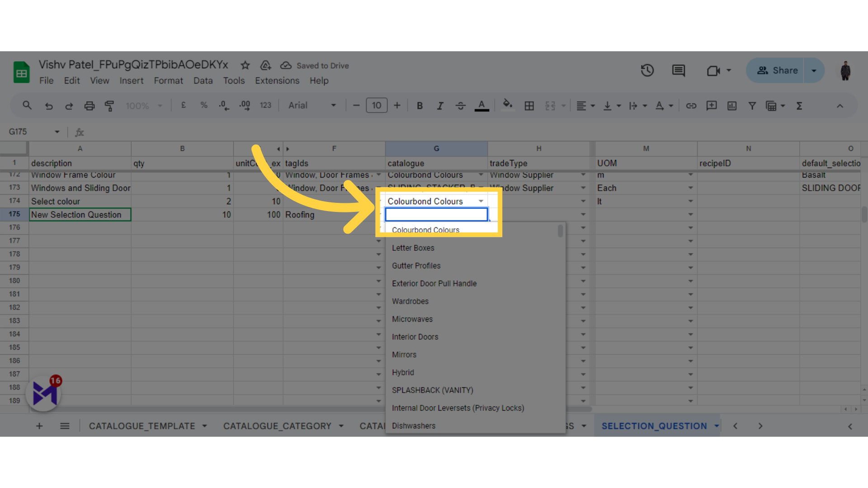Click the font size field
The width and height of the screenshot is (868, 488).
click(x=377, y=105)
